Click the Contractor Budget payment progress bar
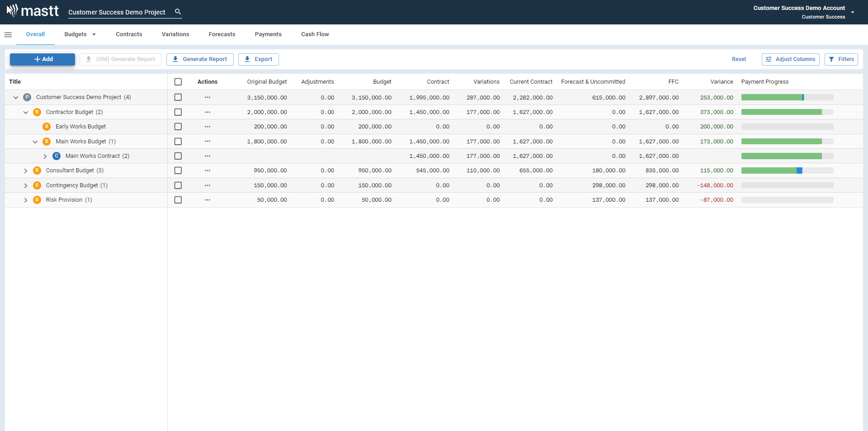868x431 pixels. (x=787, y=112)
